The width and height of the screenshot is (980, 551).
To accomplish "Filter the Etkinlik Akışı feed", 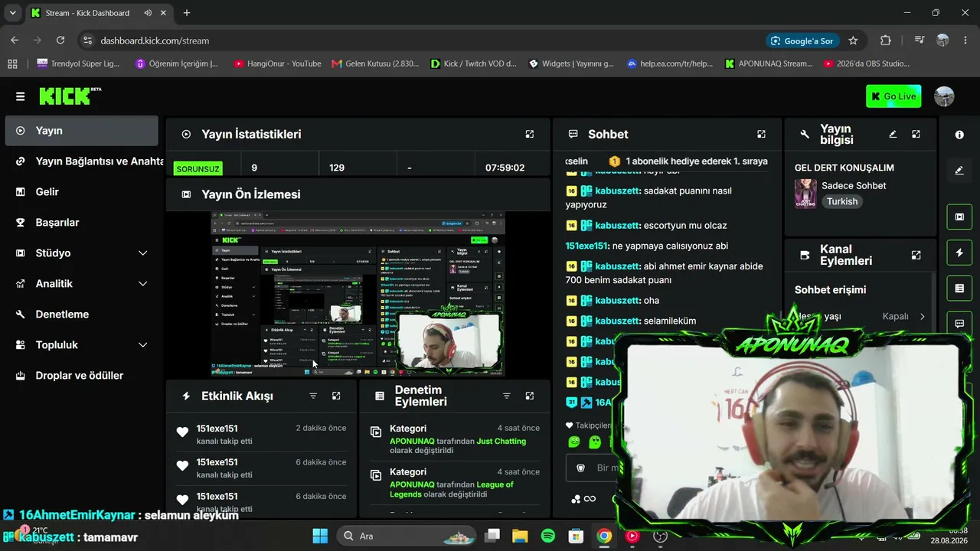I will [x=313, y=396].
